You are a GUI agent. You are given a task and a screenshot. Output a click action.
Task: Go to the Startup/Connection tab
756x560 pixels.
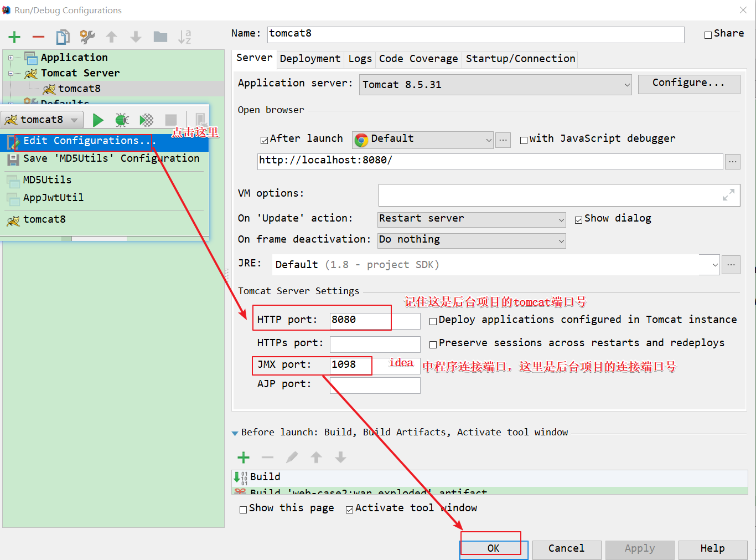pyautogui.click(x=520, y=59)
